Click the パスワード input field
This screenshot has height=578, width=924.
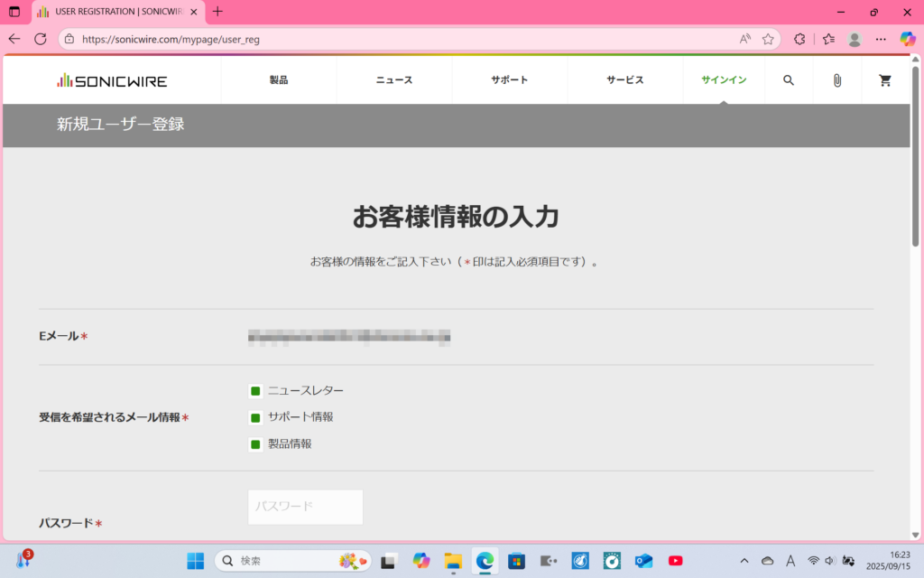click(x=305, y=507)
